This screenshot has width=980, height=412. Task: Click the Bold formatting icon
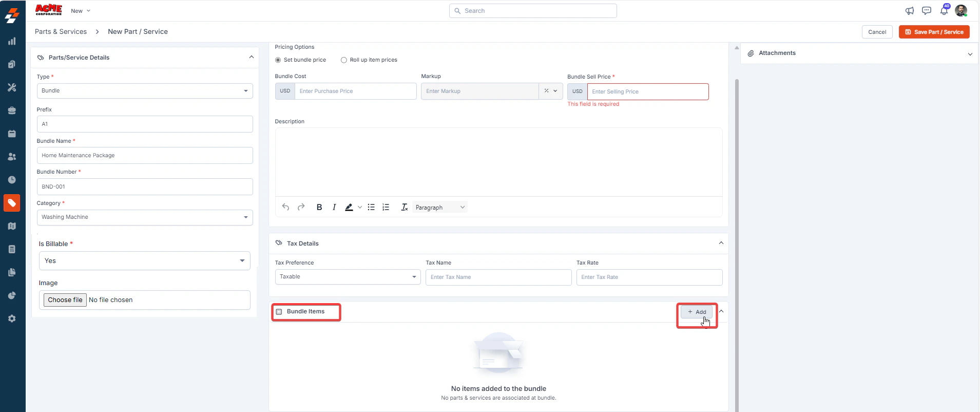click(x=319, y=207)
